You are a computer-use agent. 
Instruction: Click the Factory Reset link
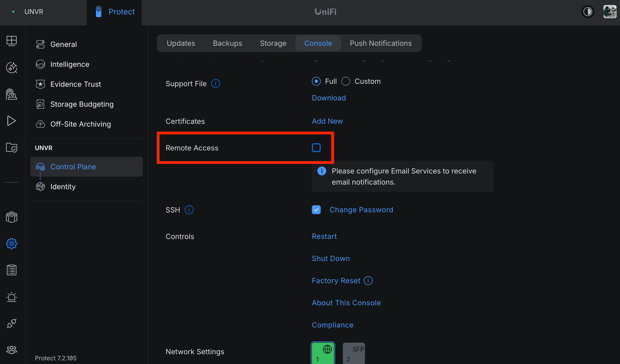336,281
